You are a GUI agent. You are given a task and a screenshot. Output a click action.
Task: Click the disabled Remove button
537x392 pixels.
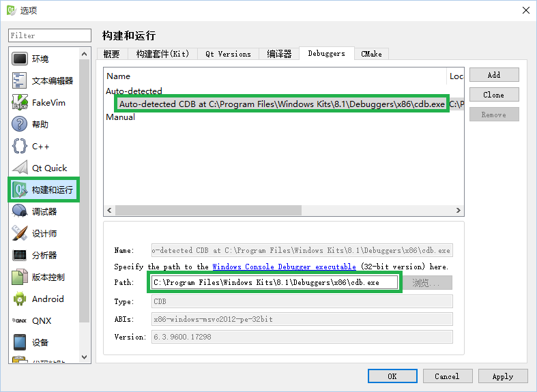tap(494, 115)
